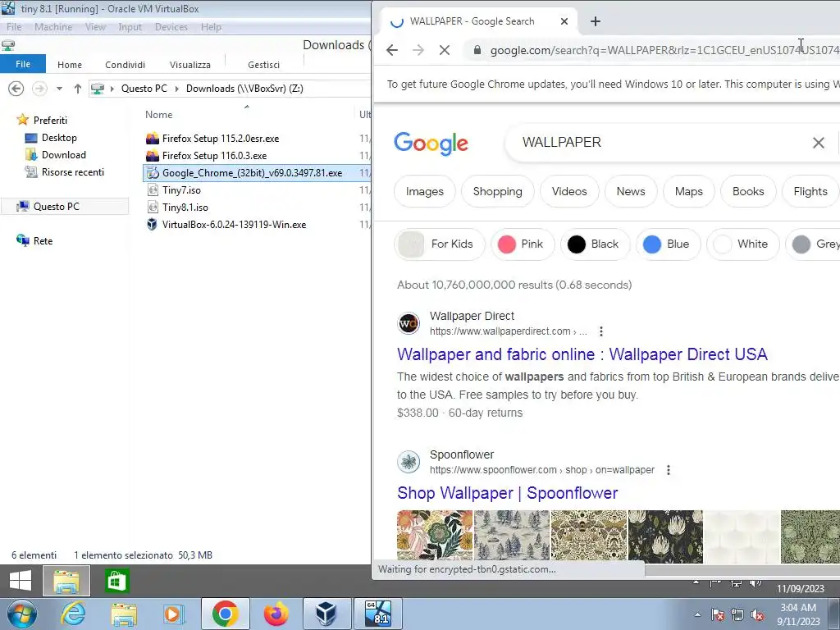Open Gestisci ribbon tab
Image resolution: width=840 pixels, height=630 pixels.
pyautogui.click(x=263, y=65)
